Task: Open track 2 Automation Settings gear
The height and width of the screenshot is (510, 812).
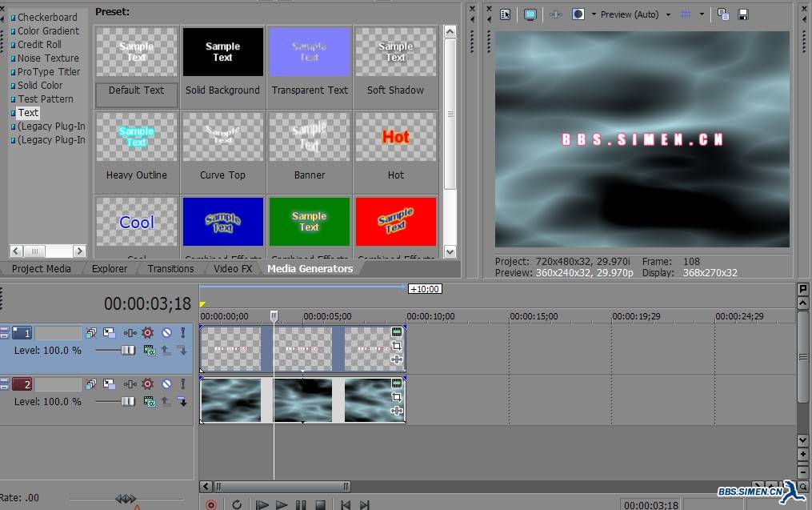Action: (x=147, y=384)
